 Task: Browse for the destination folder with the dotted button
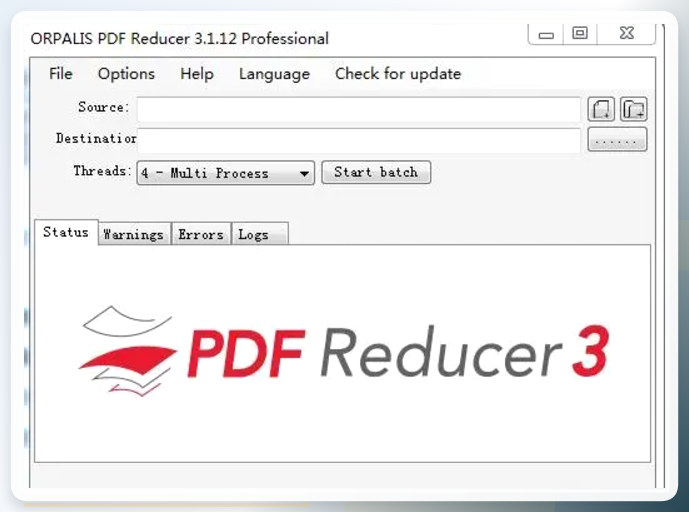[x=617, y=140]
